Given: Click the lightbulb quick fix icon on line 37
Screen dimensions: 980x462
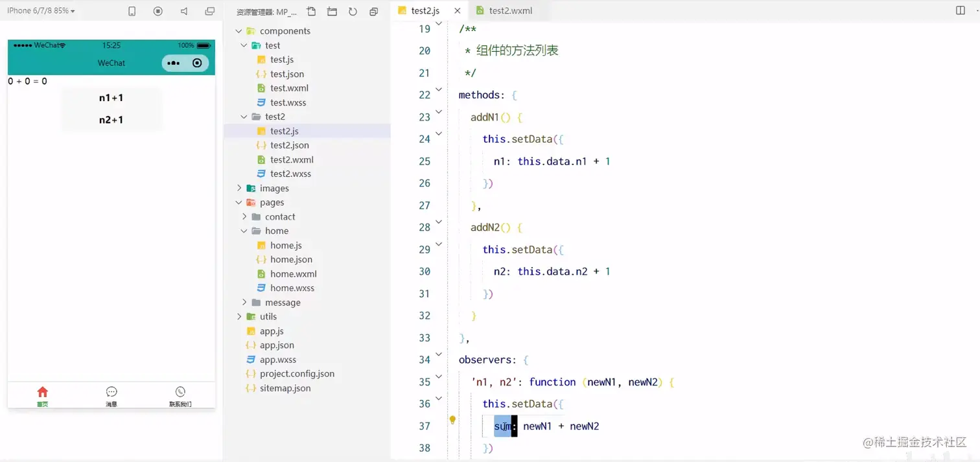Looking at the screenshot, I should coord(452,420).
